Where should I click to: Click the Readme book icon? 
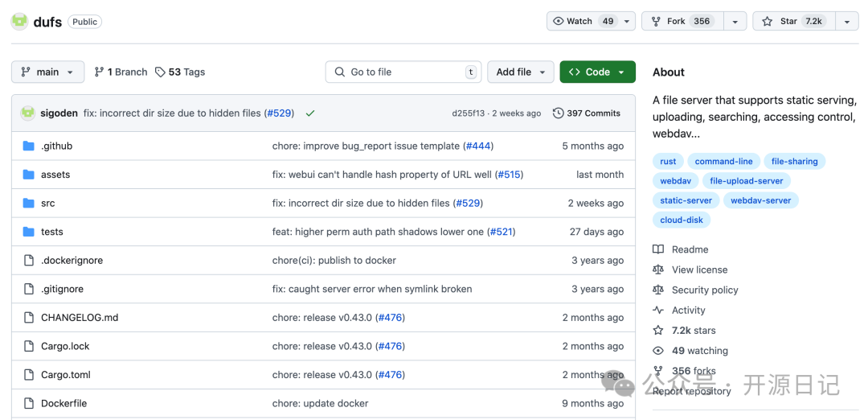pos(658,249)
